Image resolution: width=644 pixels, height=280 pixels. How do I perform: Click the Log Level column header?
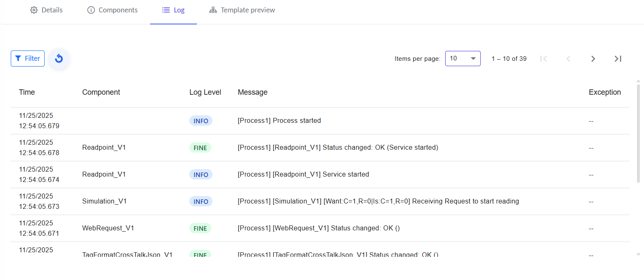pos(205,92)
